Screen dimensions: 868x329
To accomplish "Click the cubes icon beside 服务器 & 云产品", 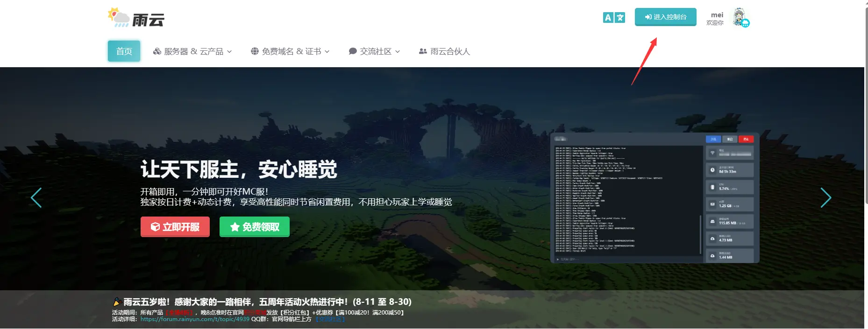I will click(157, 51).
